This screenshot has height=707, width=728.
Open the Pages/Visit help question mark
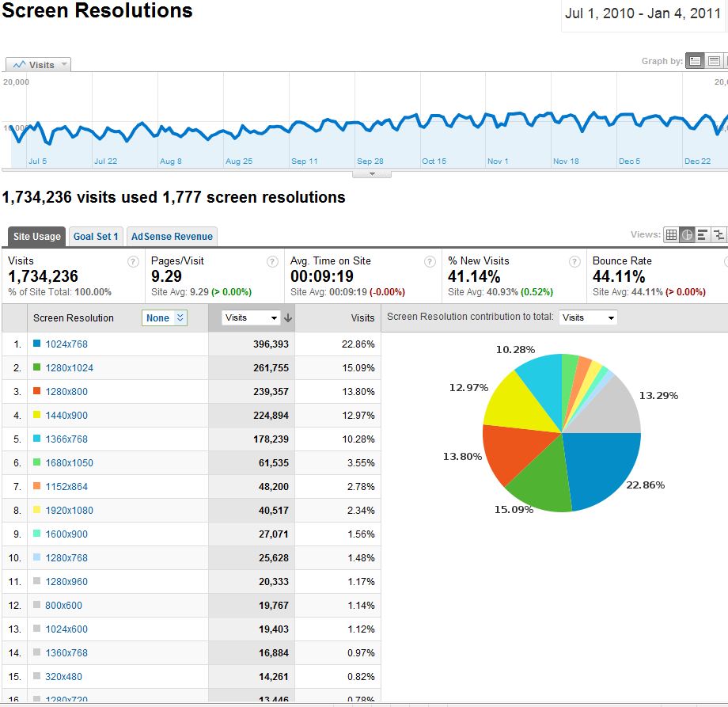pyautogui.click(x=272, y=261)
